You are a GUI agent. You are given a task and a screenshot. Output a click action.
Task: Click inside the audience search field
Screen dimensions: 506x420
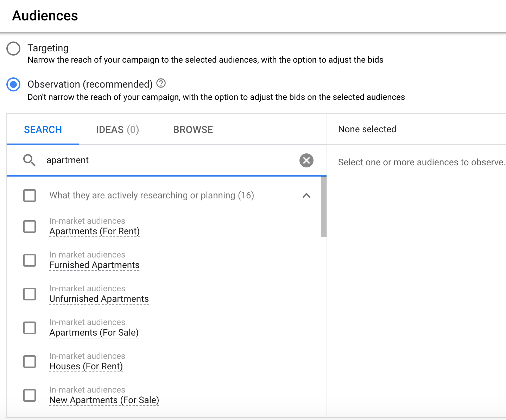point(141,160)
